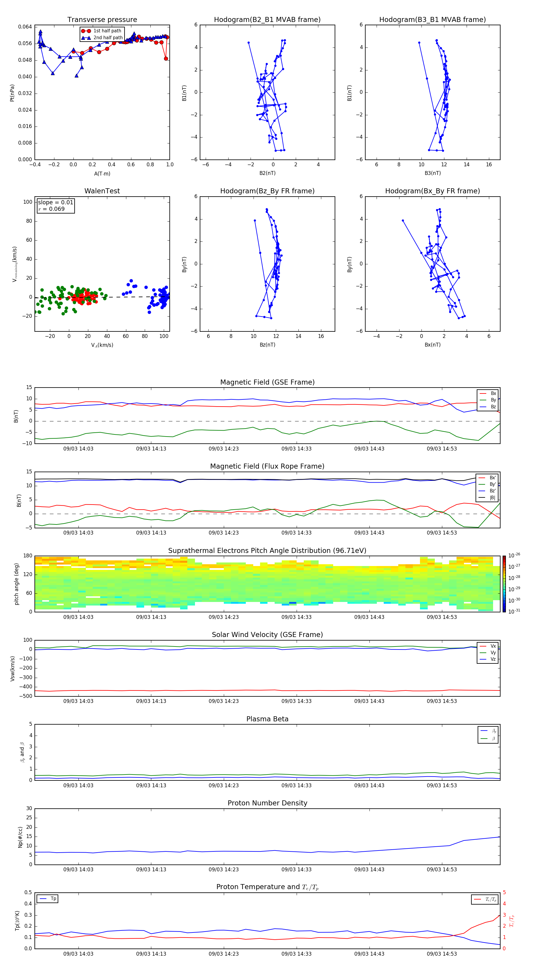Click "09/03 14:33" tick under Plasma Beta plot
The width and height of the screenshot is (535, 980).
click(x=296, y=785)
